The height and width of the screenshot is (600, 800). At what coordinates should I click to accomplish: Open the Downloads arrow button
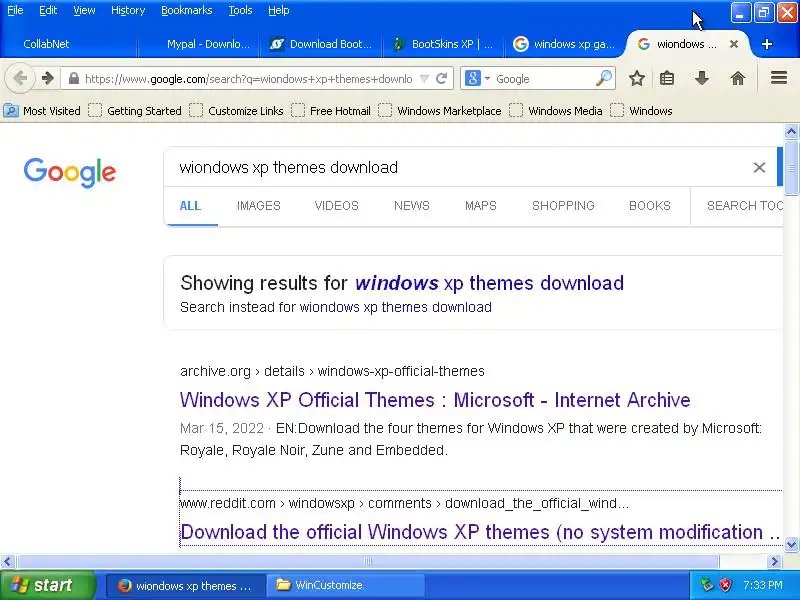[x=702, y=79]
